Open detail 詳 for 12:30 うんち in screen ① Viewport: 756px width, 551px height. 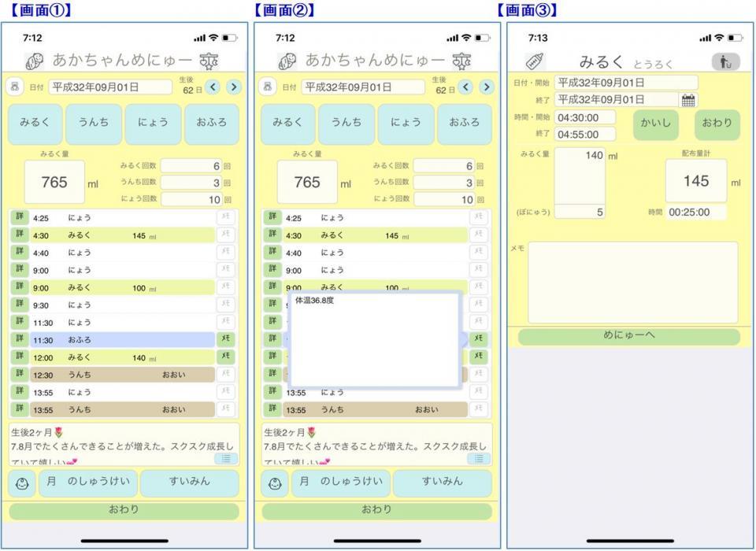pyautogui.click(x=20, y=374)
